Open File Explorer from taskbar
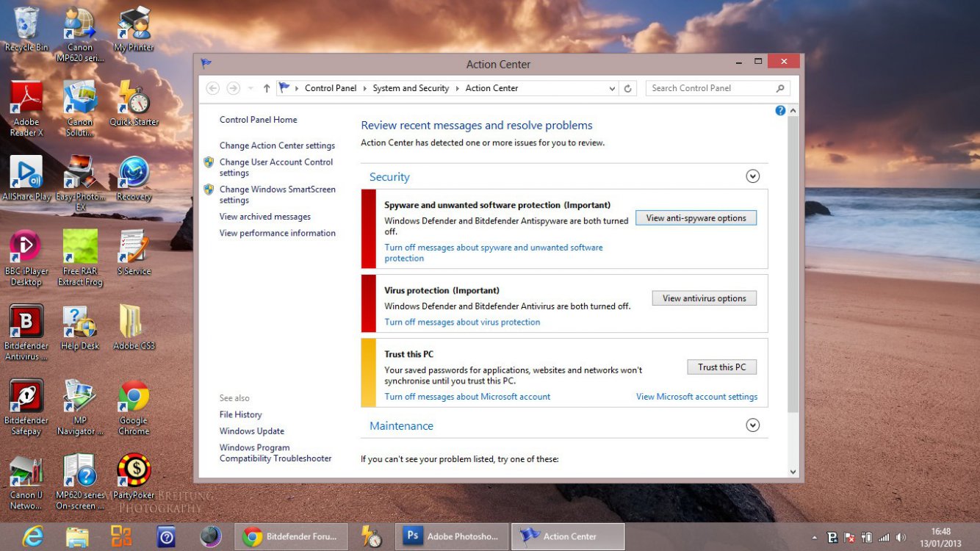The image size is (980, 551). click(77, 536)
